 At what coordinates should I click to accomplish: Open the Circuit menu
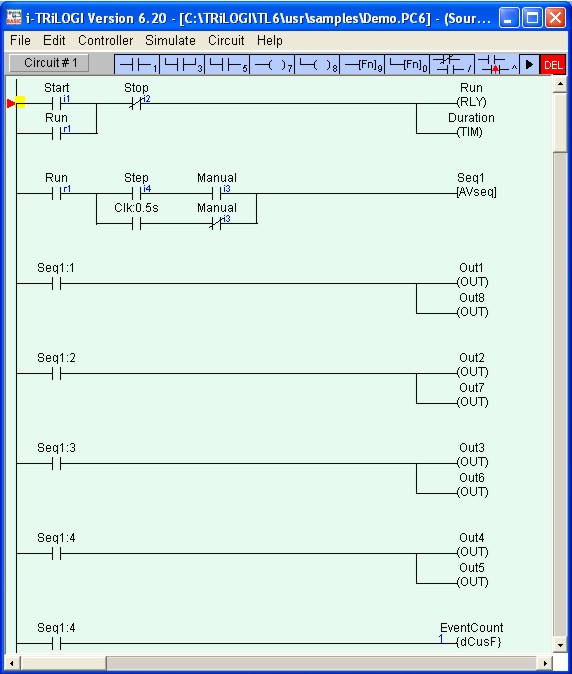click(226, 40)
